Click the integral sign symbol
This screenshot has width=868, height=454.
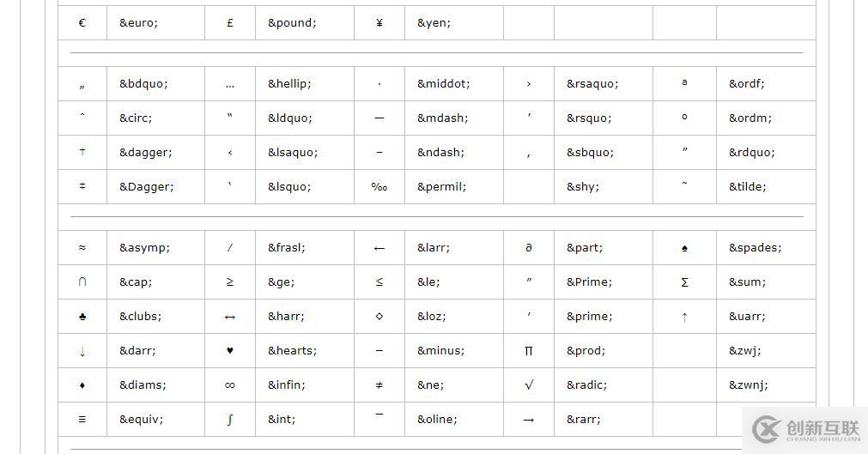230,420
